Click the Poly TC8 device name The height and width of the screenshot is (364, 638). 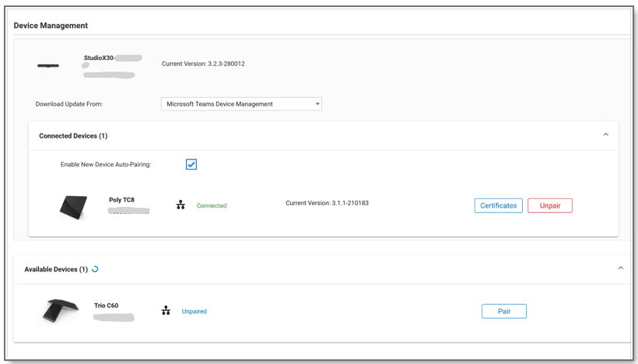(x=121, y=200)
